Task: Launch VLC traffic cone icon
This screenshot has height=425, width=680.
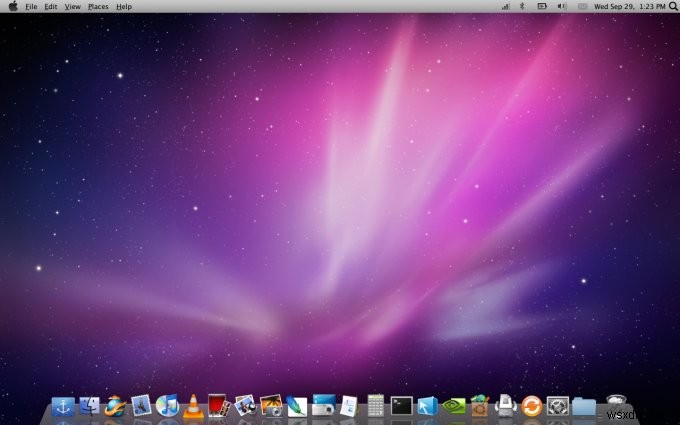Action: 193,406
